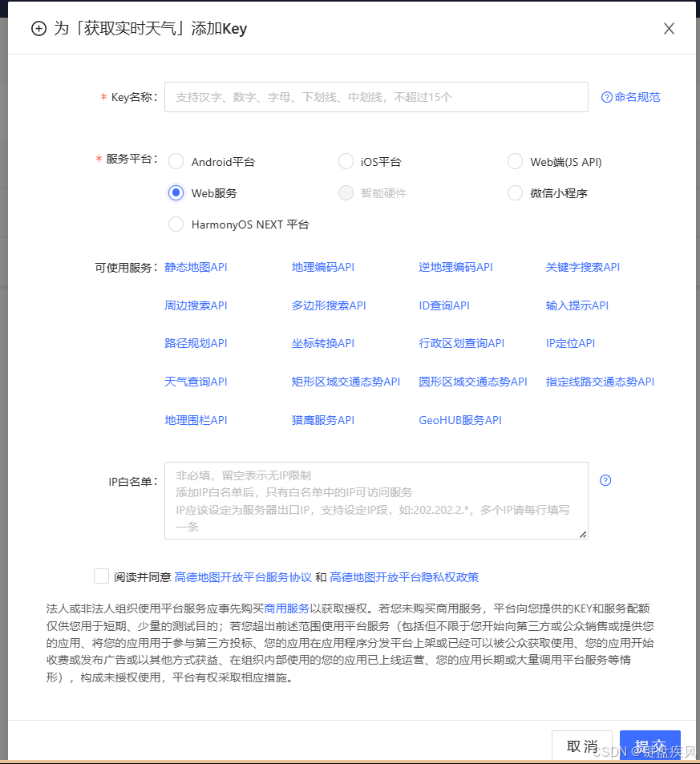Open the GeoHUB服务API link
This screenshot has height=764, width=700.
459,419
